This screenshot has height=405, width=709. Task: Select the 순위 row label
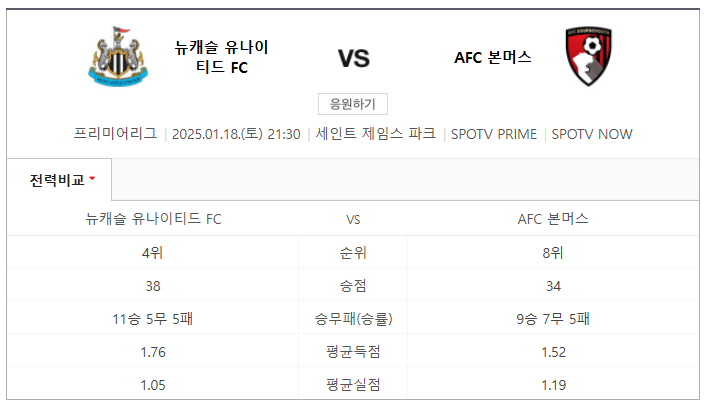353,252
